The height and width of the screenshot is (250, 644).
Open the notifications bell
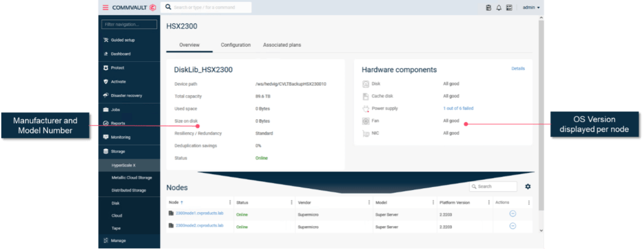click(499, 8)
